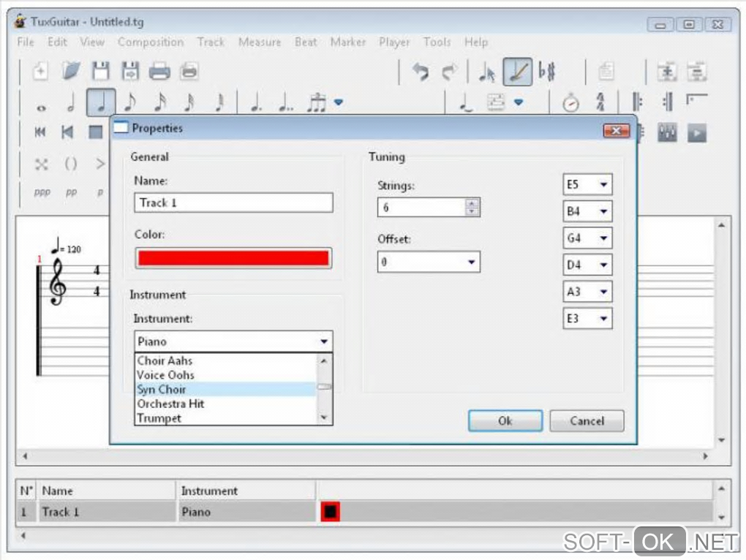The image size is (746, 560).
Task: Select the sixty-fourth note duration
Action: (219, 102)
